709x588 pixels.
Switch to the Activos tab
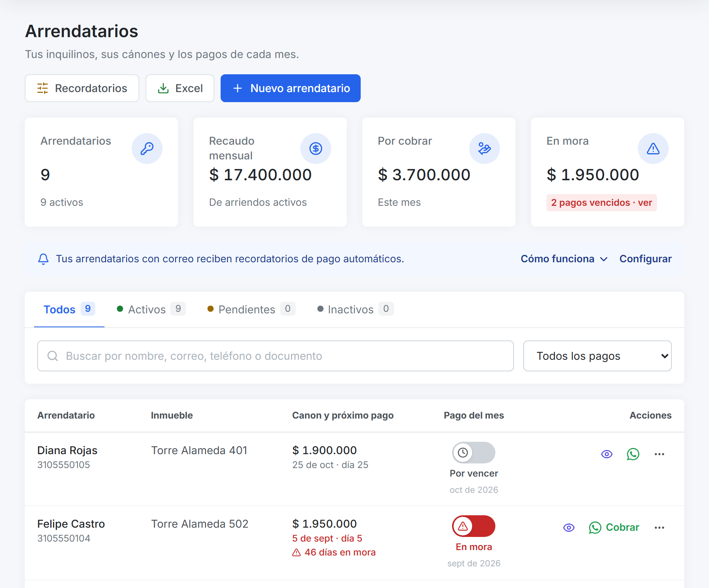pyautogui.click(x=151, y=309)
